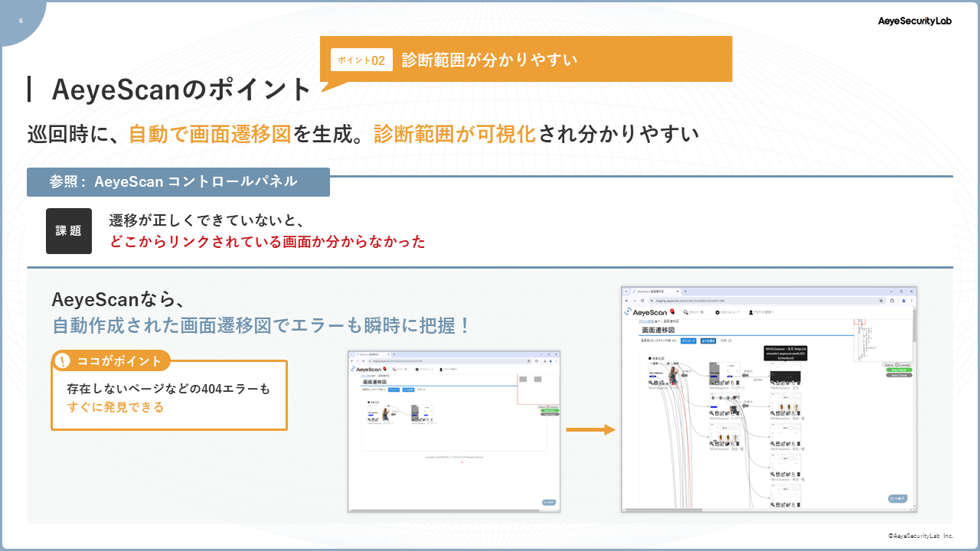Select the 画面遷移図 browser tab in large screenshot
The width and height of the screenshot is (980, 551).
pyautogui.click(x=655, y=292)
